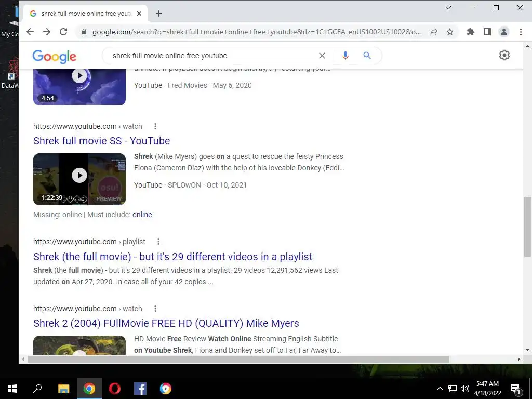
Task: Open the Chrome three-dot menu
Action: click(x=521, y=32)
